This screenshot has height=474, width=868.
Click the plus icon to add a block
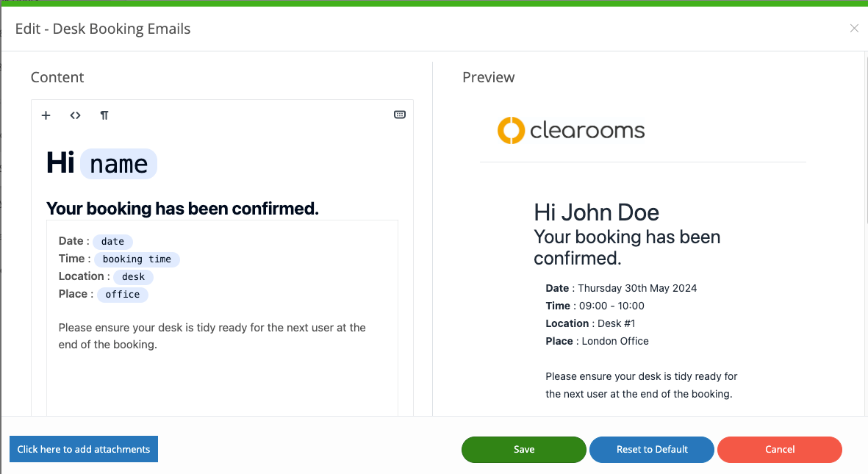click(46, 115)
